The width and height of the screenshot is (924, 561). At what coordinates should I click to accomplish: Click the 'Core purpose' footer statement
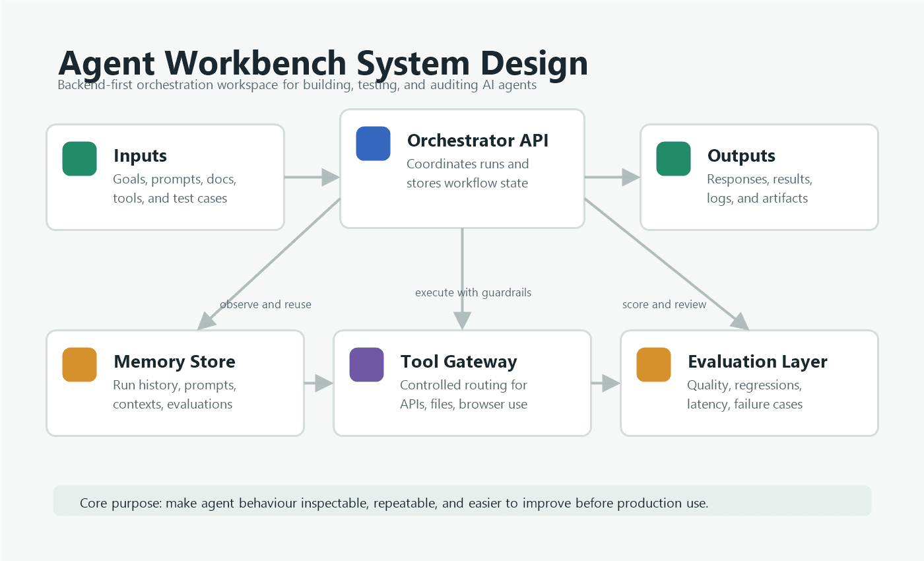[394, 504]
